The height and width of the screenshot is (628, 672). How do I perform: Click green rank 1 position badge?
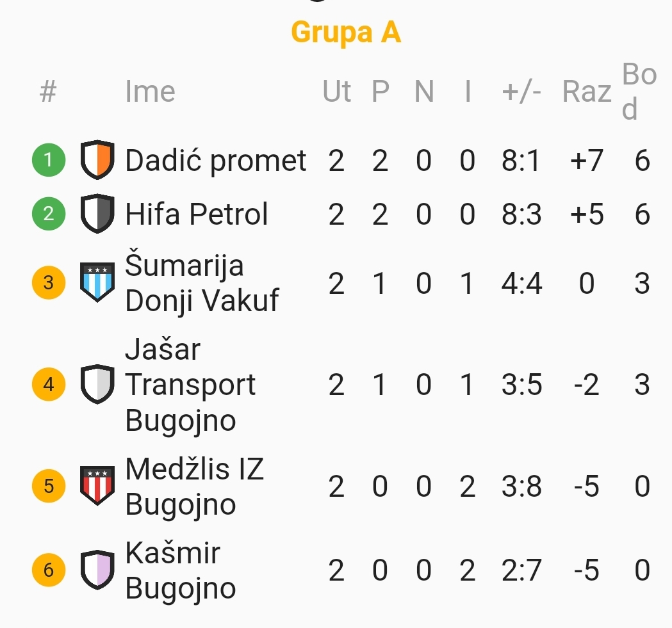(x=49, y=160)
